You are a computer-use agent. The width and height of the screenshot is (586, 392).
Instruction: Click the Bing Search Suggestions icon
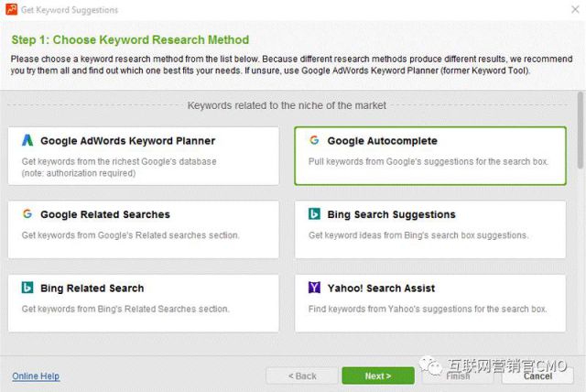tap(314, 214)
